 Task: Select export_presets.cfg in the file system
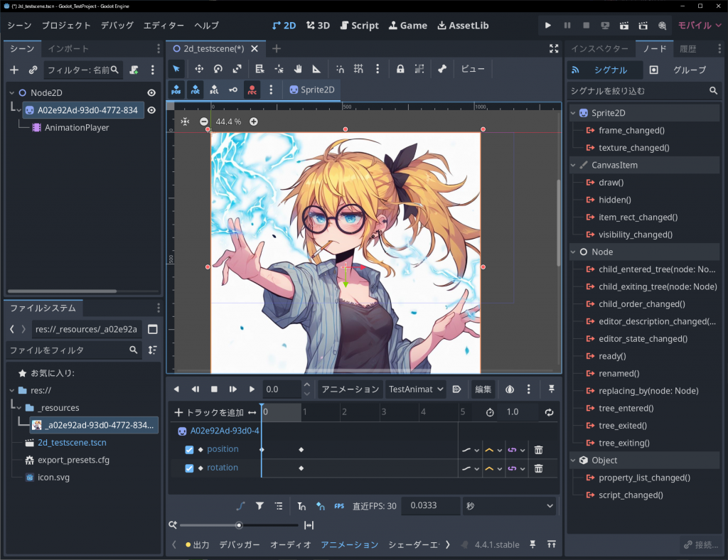[73, 460]
